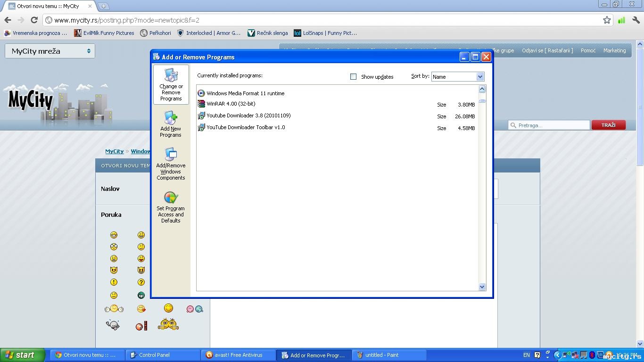Click the EN language indicator

point(527,355)
